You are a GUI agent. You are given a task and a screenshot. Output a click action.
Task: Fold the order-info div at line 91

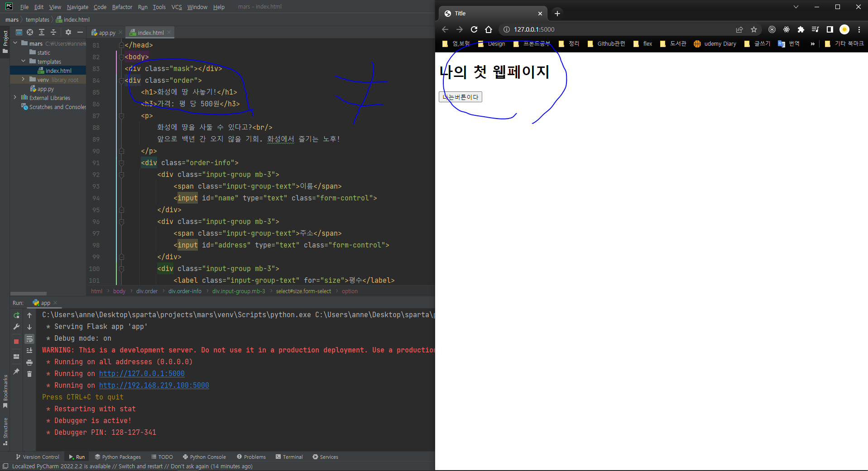coord(121,163)
